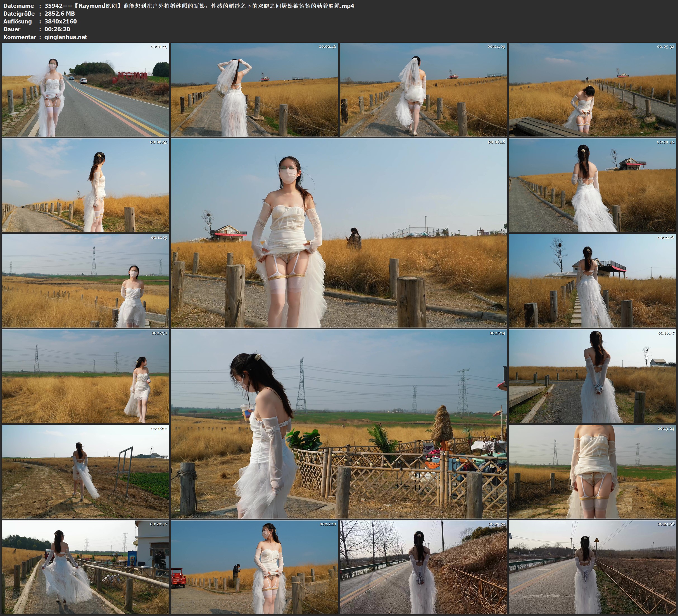Image resolution: width=678 pixels, height=616 pixels.
Task: Open the large thumbnail at 00:08:18
Action: 339,233
